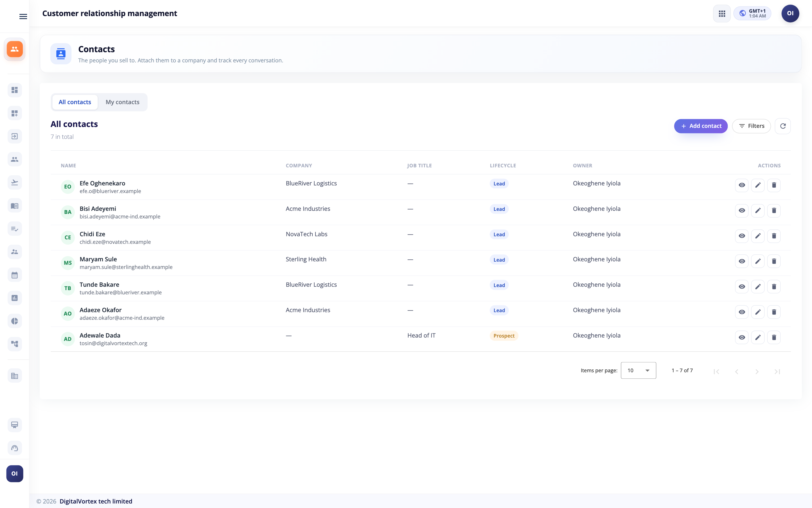
Task: Go to first page of contacts
Action: [716, 372]
